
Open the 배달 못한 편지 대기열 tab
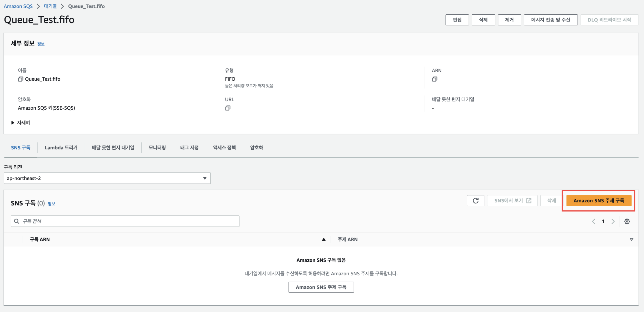pyautogui.click(x=113, y=148)
